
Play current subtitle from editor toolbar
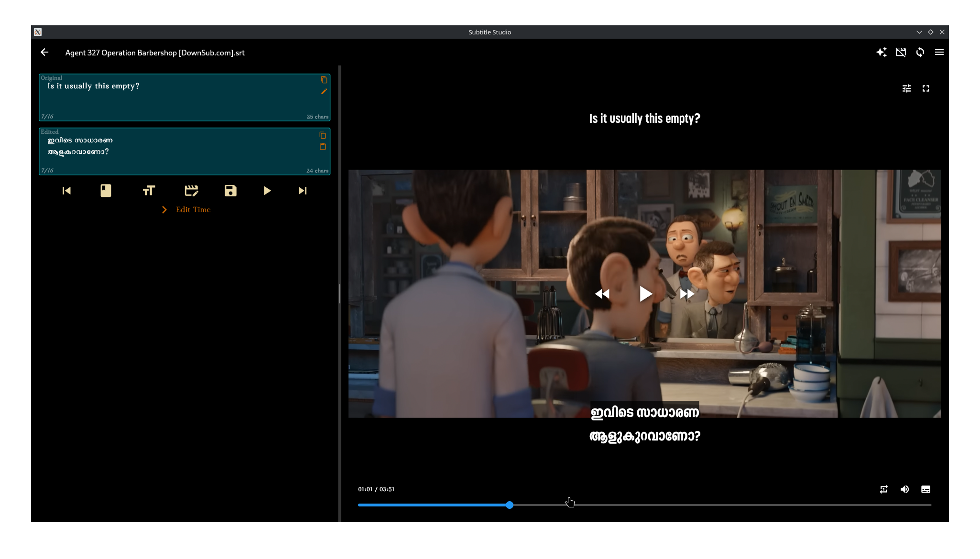coord(267,191)
